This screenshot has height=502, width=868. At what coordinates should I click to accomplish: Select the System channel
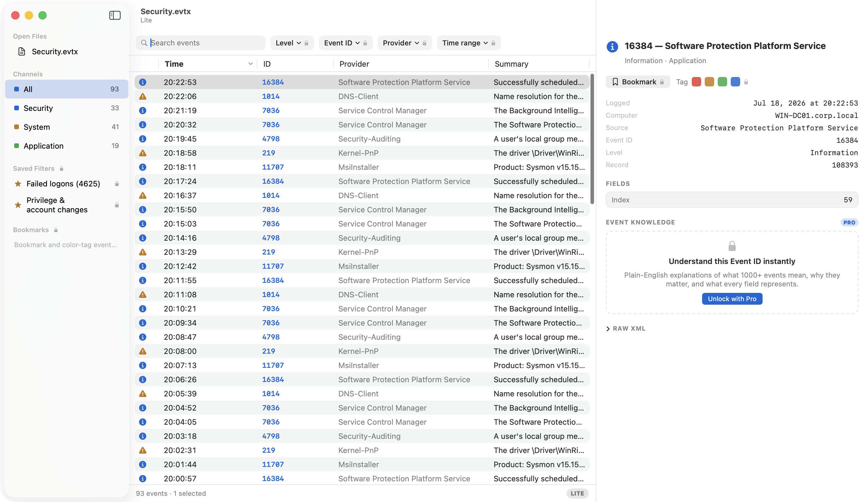(x=66, y=127)
